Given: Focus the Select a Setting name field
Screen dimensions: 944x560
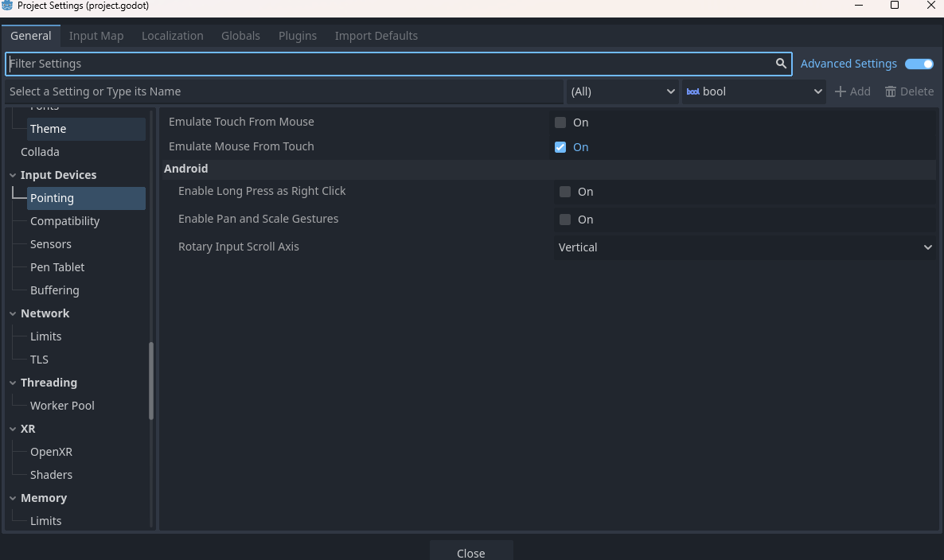Looking at the screenshot, I should (x=284, y=91).
